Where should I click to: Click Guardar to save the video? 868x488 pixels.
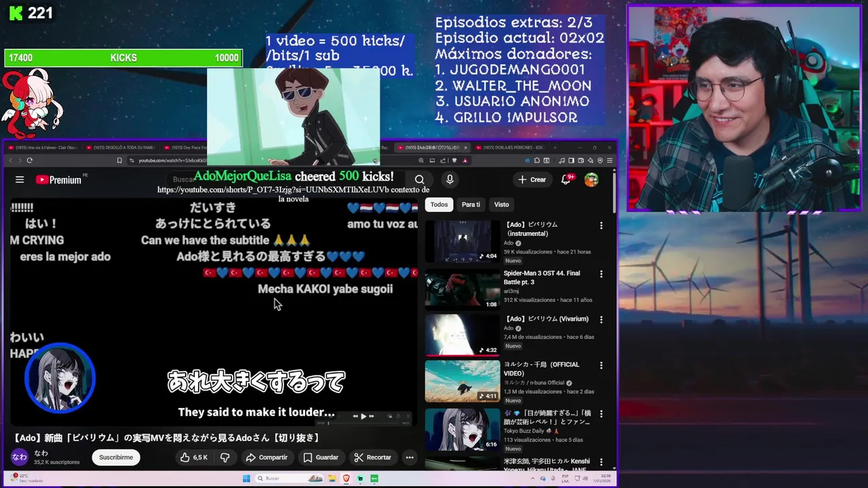[321, 457]
